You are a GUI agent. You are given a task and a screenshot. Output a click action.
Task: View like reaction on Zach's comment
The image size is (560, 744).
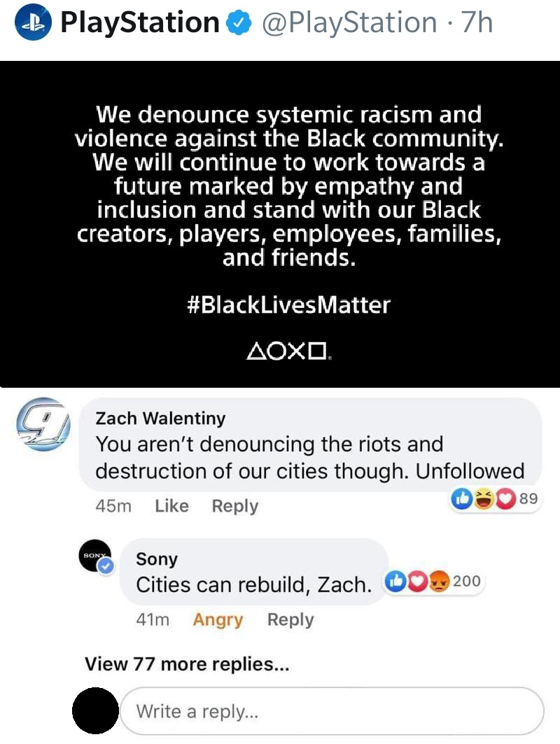pos(461,499)
